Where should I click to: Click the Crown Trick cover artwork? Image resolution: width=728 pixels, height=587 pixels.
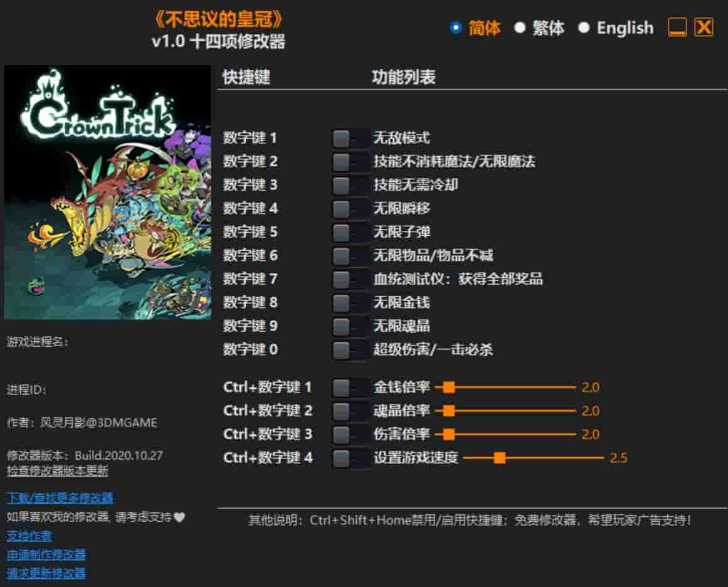coord(107,191)
